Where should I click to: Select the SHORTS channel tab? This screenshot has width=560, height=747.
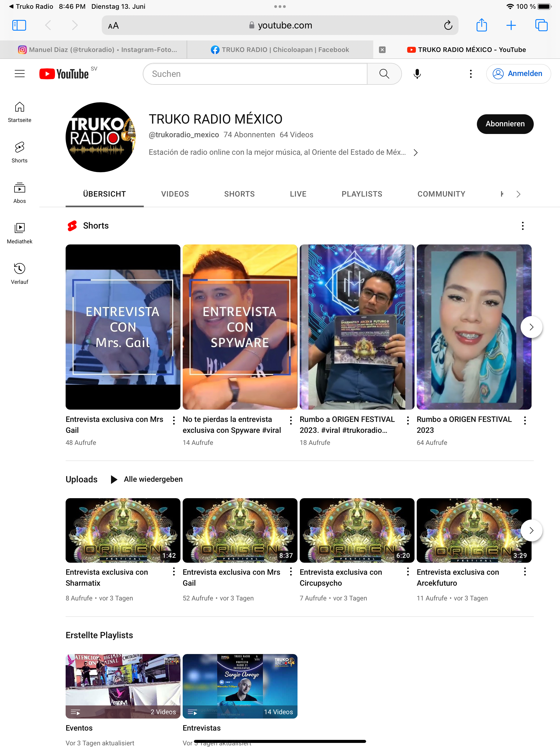coord(240,194)
